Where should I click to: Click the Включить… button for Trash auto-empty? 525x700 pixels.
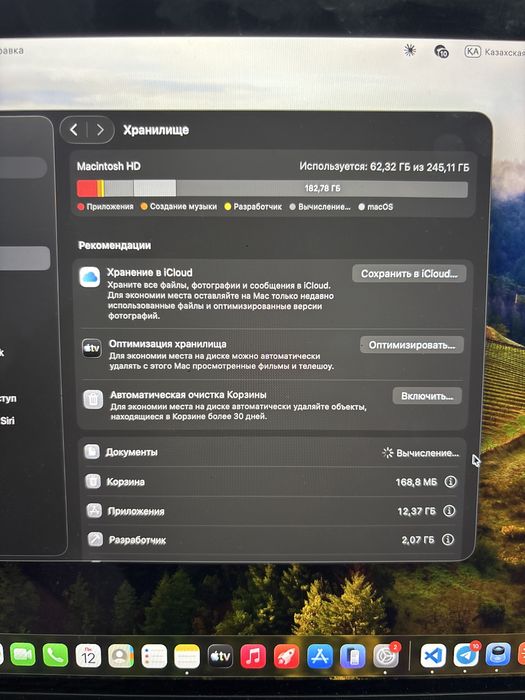(x=427, y=396)
